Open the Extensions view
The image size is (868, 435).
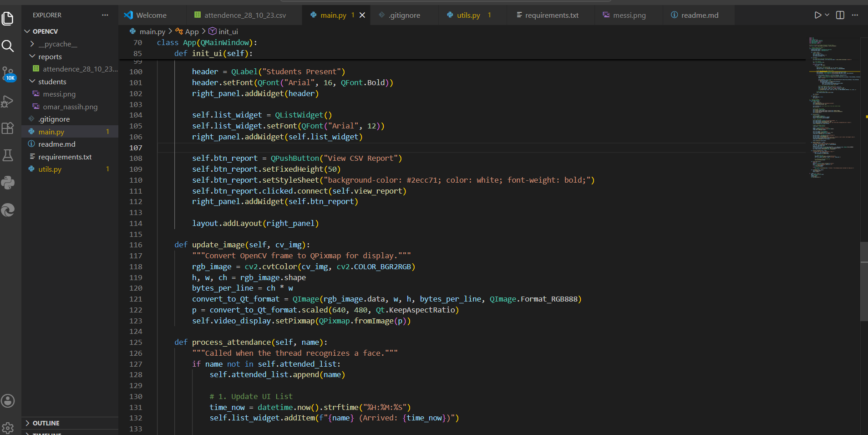point(8,128)
